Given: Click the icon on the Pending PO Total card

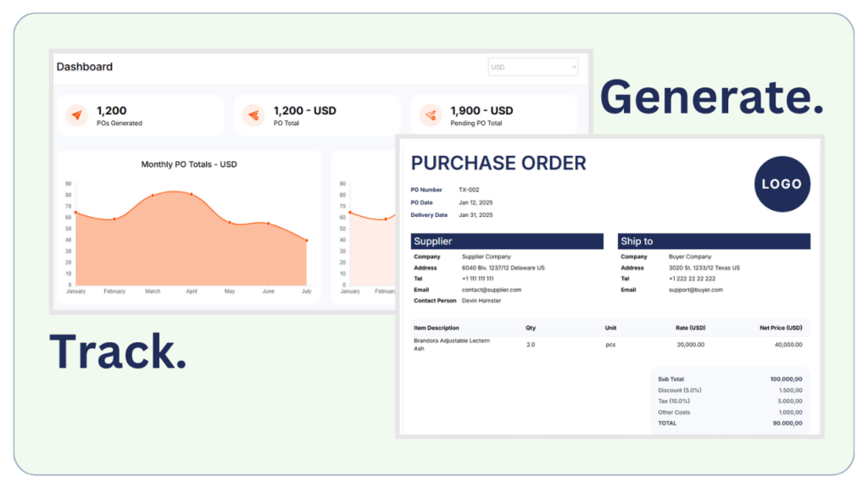Looking at the screenshot, I should (x=429, y=114).
